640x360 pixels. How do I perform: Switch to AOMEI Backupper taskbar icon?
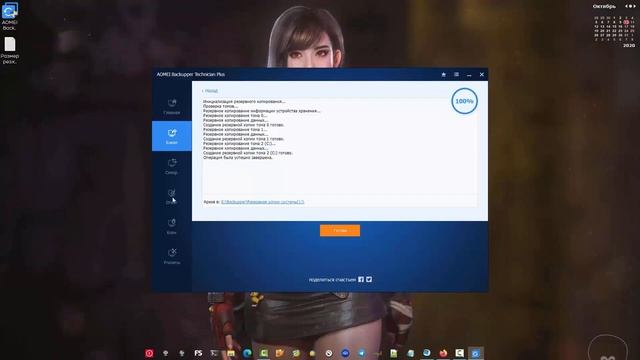coord(476,353)
